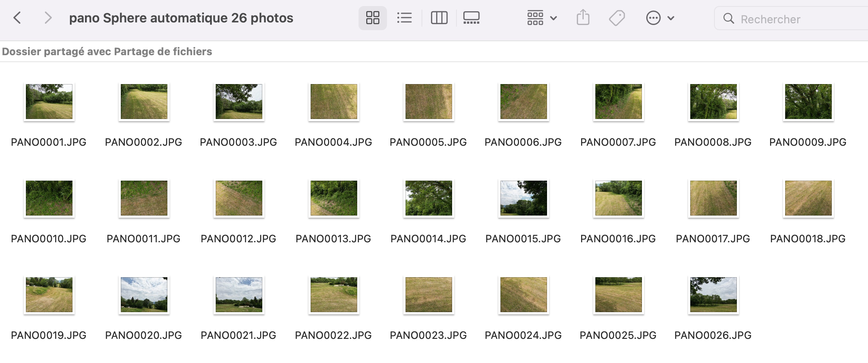Switch to icon grid view
Screen dimensions: 868x363
pyautogui.click(x=373, y=18)
